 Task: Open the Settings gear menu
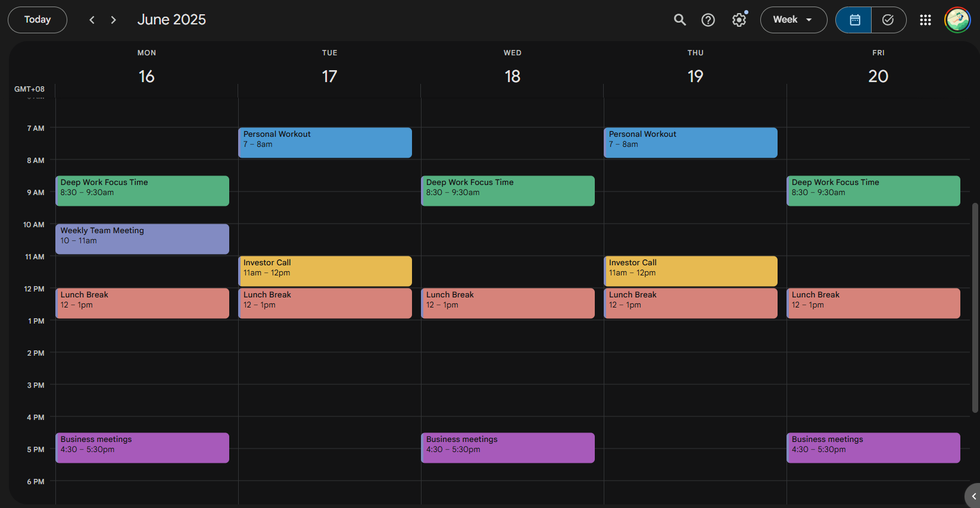point(739,20)
